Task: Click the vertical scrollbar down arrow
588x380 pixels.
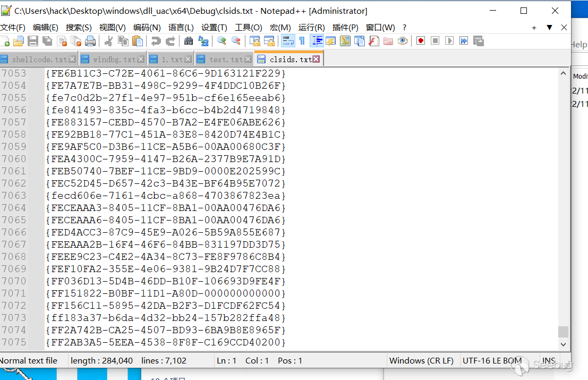Action: click(x=563, y=344)
